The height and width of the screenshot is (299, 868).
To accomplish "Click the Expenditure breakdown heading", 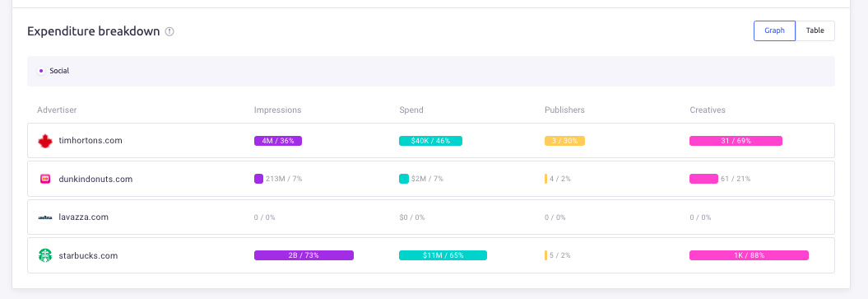I will point(94,31).
